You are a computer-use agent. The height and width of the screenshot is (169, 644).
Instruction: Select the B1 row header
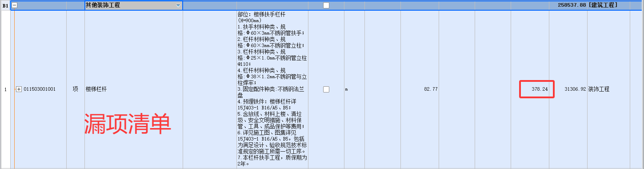click(5, 5)
